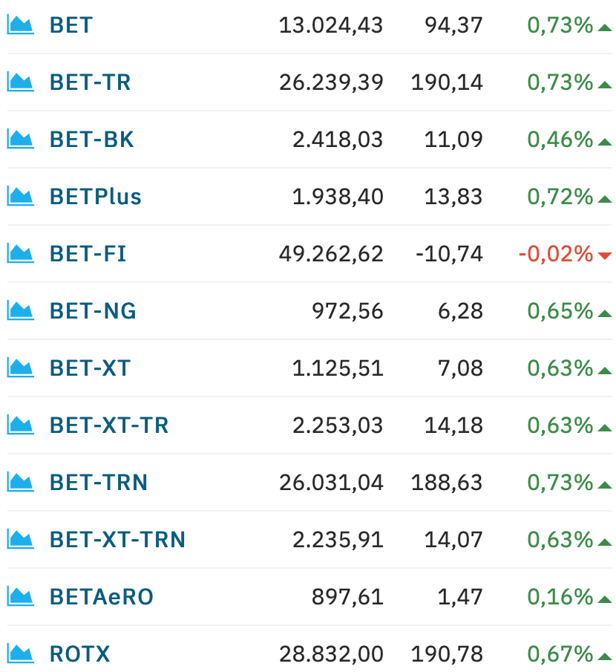The width and height of the screenshot is (616, 672).
Task: Click the BETAeRO chart icon
Action: [x=20, y=596]
